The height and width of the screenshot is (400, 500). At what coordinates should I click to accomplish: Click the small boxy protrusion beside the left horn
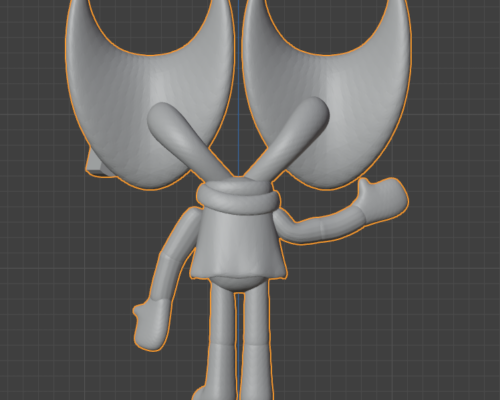click(x=94, y=165)
